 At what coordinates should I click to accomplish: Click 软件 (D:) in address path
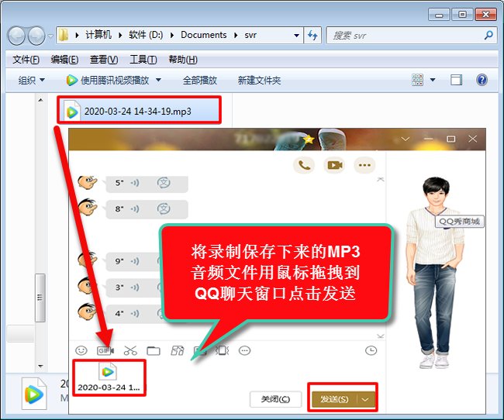146,35
